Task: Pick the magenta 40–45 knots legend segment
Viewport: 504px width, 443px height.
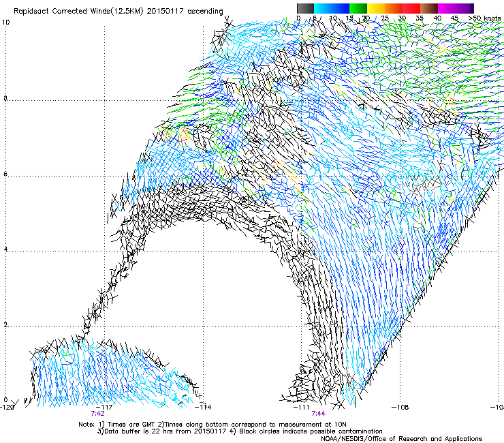Action: click(447, 8)
